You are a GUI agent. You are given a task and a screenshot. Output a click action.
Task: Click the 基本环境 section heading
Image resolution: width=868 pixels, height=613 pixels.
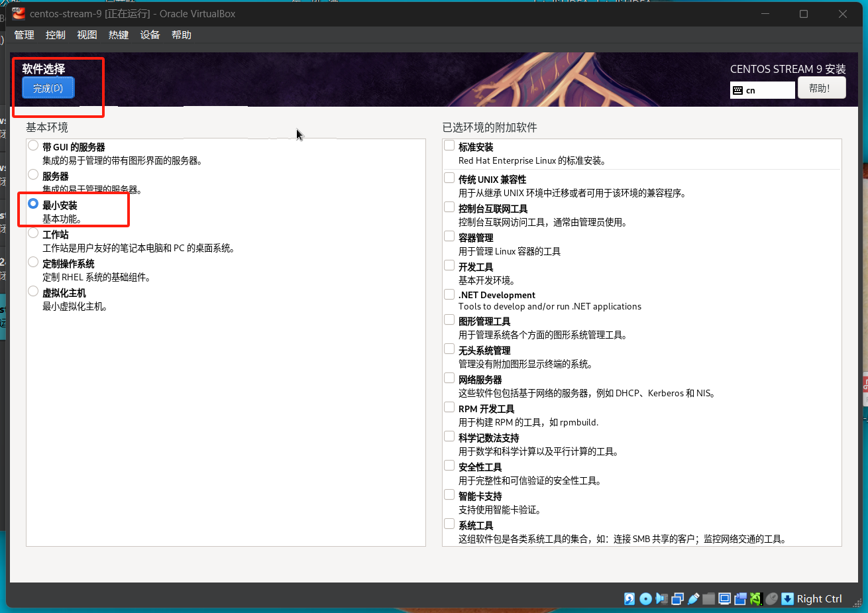(x=47, y=127)
